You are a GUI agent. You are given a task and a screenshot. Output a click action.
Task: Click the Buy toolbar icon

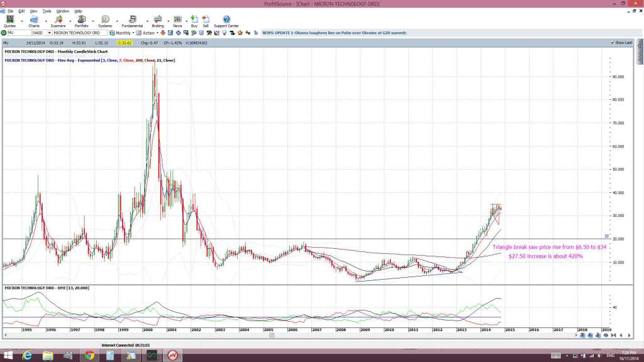point(194,21)
